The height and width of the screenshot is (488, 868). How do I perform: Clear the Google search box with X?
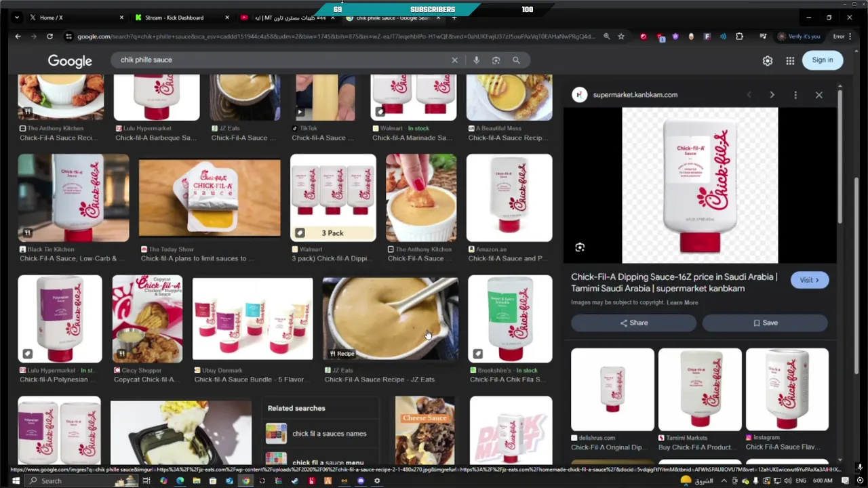pyautogui.click(x=454, y=60)
